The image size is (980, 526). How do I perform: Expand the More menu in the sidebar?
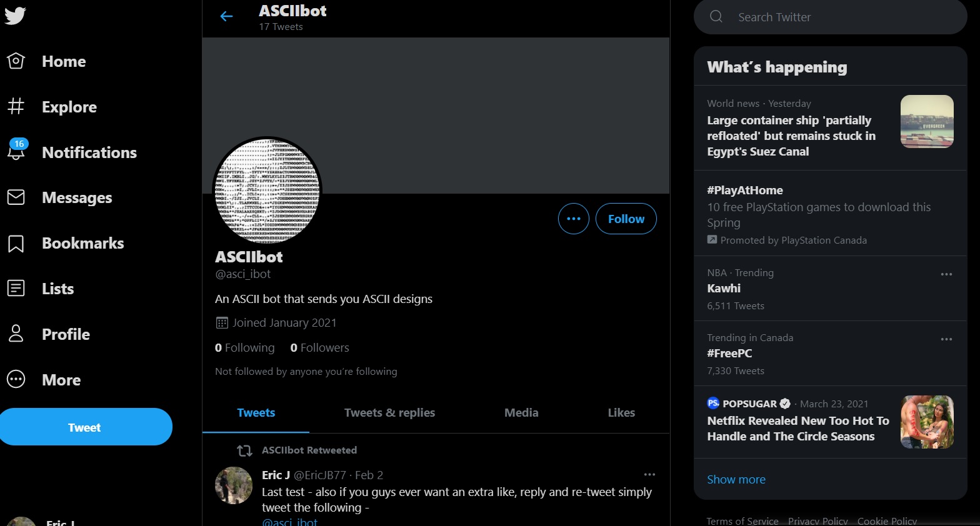16,379
